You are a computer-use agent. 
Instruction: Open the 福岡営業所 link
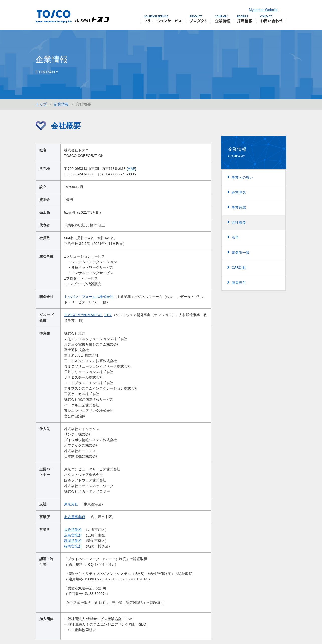pyautogui.click(x=73, y=546)
